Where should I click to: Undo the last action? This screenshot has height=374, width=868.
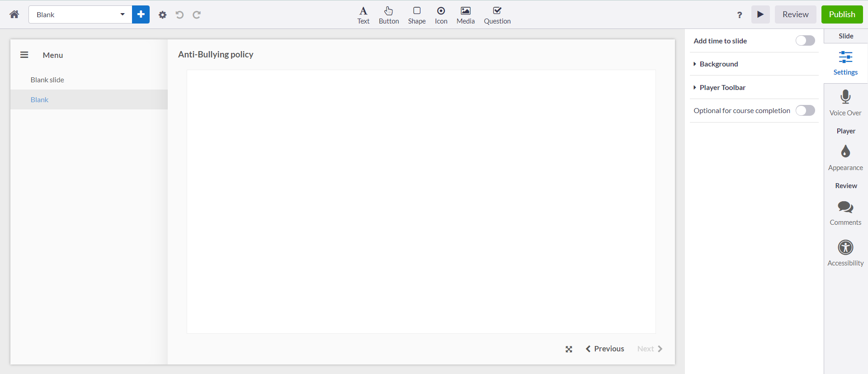point(179,15)
